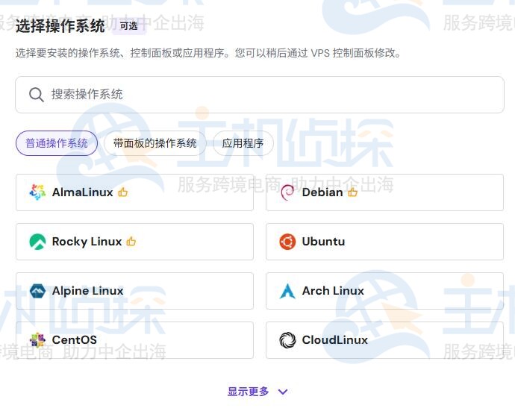
Task: Click the Arch Linux logo
Action: (x=287, y=291)
